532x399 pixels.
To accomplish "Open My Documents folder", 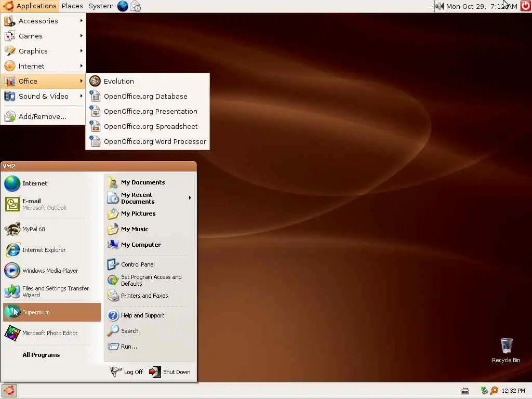I will click(149, 182).
